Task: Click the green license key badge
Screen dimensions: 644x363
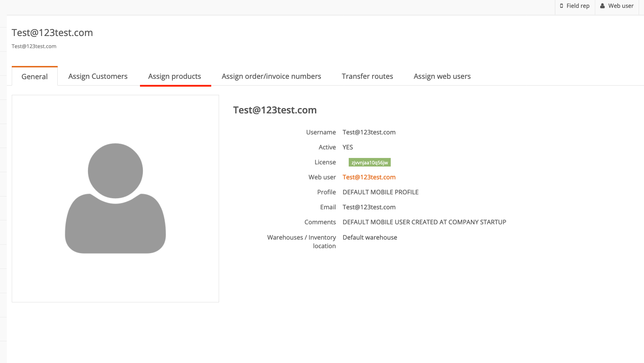Action: 369,163
